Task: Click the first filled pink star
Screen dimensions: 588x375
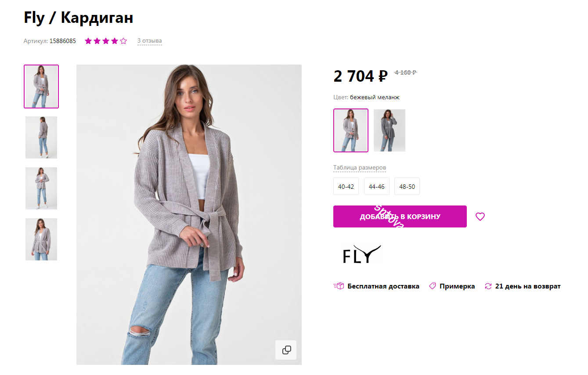Action: tap(88, 40)
